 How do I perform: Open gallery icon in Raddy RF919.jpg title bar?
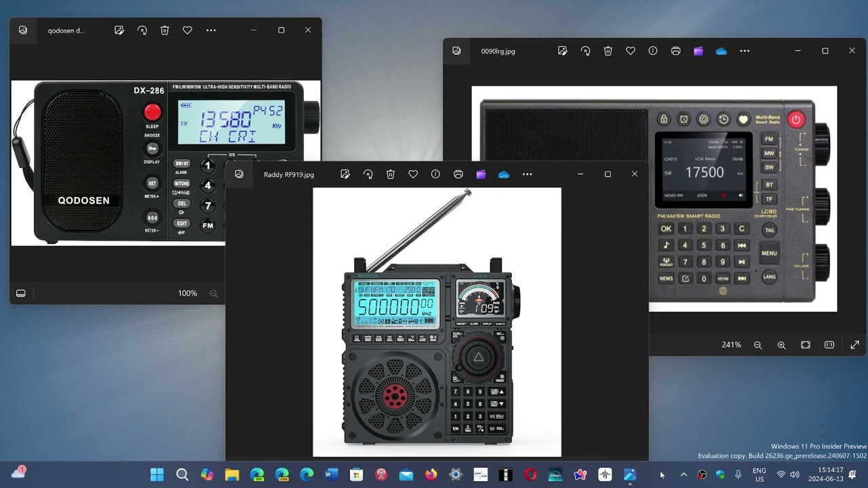click(x=239, y=174)
